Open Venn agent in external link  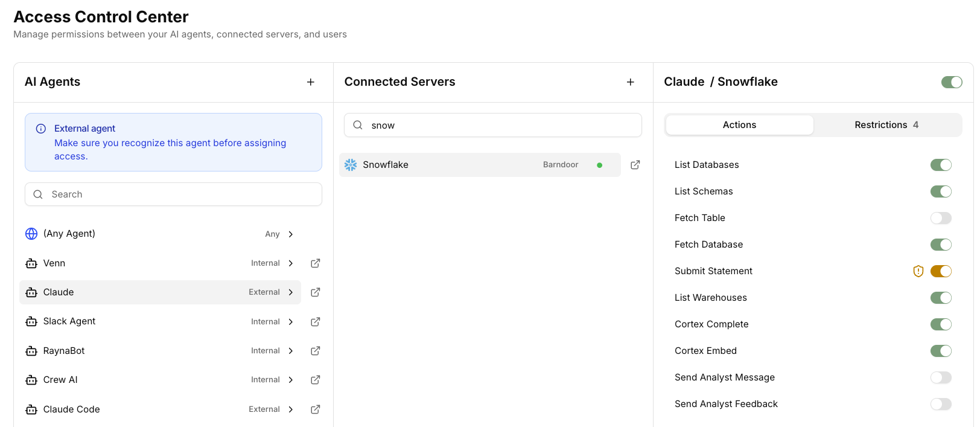[x=316, y=263]
